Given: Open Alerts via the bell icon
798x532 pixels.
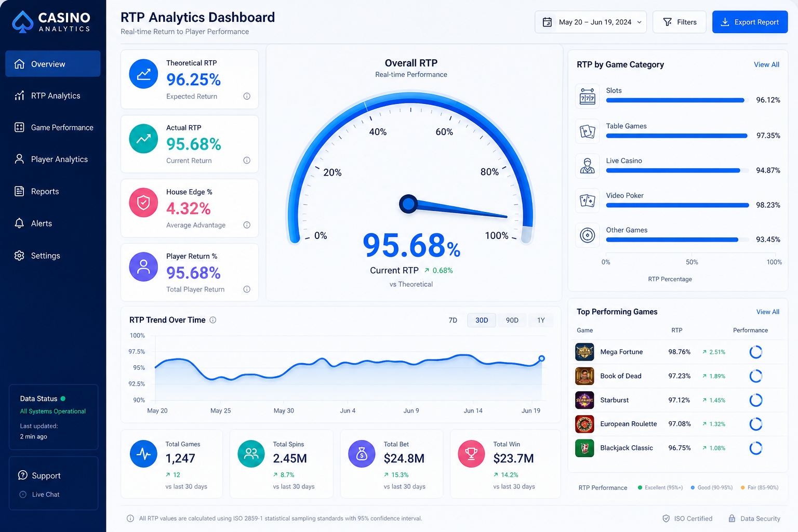Looking at the screenshot, I should pos(19,223).
